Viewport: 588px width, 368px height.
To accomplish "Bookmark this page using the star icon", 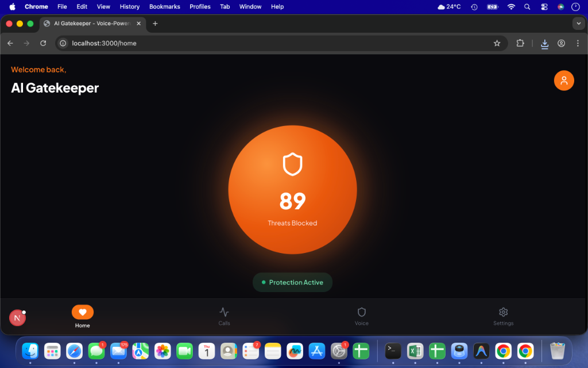I will (x=497, y=43).
